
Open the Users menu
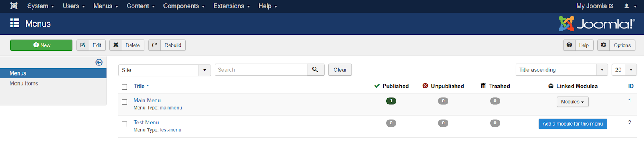tap(74, 6)
